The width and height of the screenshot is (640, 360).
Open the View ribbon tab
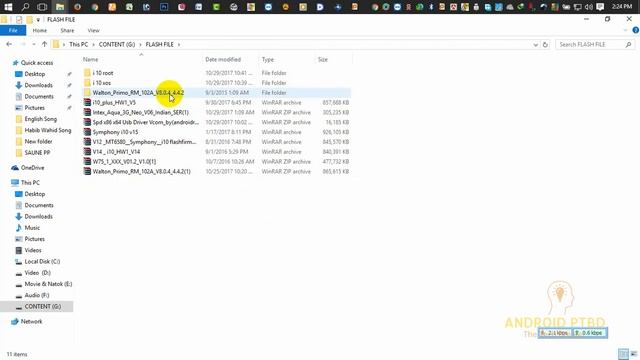[93, 31]
